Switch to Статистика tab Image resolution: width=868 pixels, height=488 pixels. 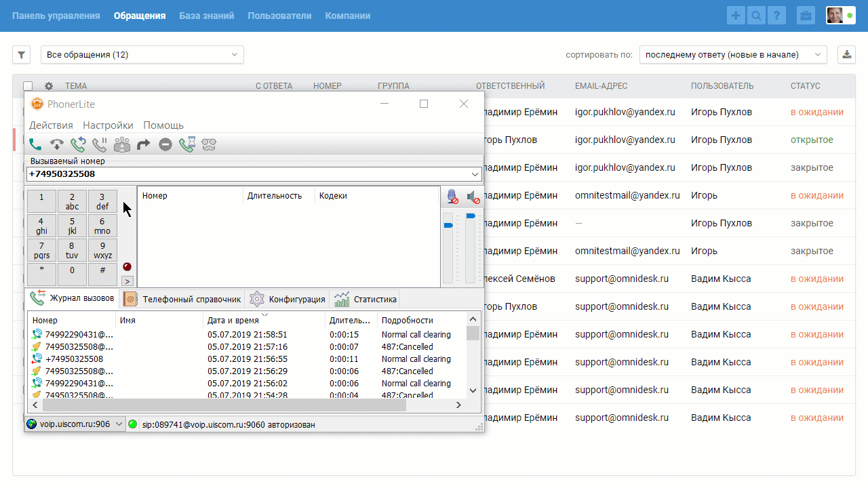(x=365, y=299)
